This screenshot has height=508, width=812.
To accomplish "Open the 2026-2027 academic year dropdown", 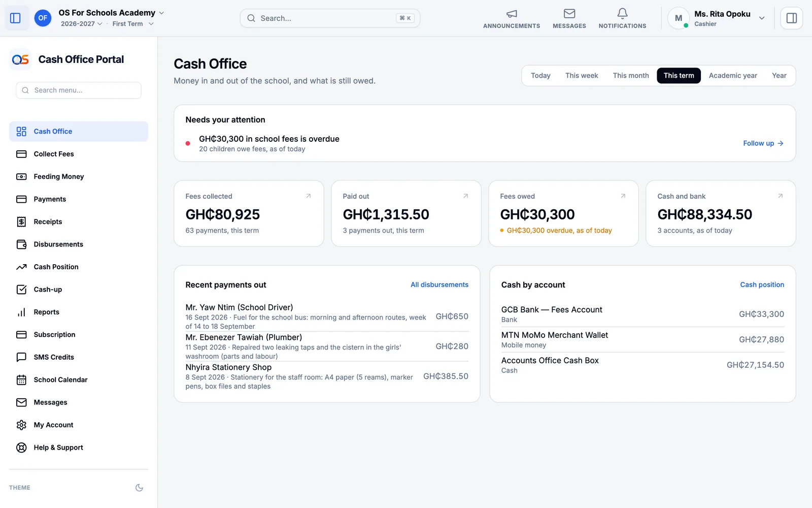I will coord(81,24).
